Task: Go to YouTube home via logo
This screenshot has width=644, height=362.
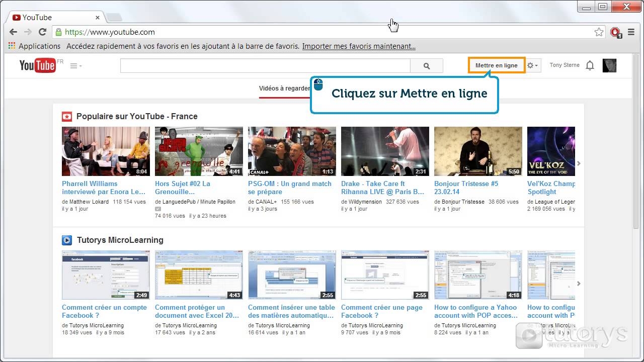Action: (x=38, y=65)
